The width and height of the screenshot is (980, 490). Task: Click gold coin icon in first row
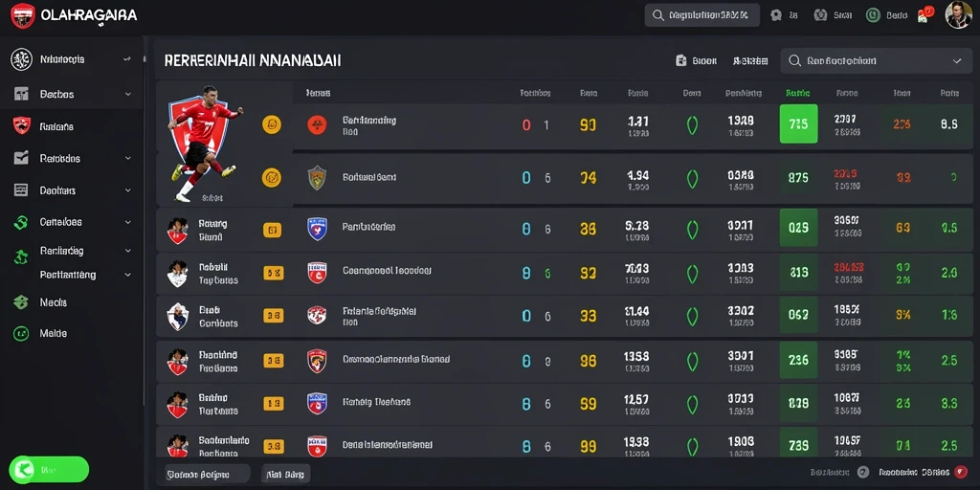click(271, 124)
